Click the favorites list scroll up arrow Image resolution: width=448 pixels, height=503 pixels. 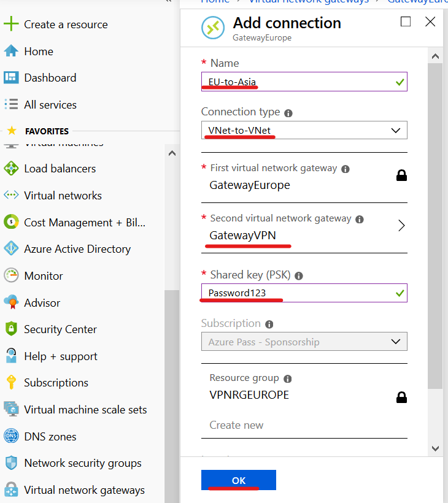point(172,153)
